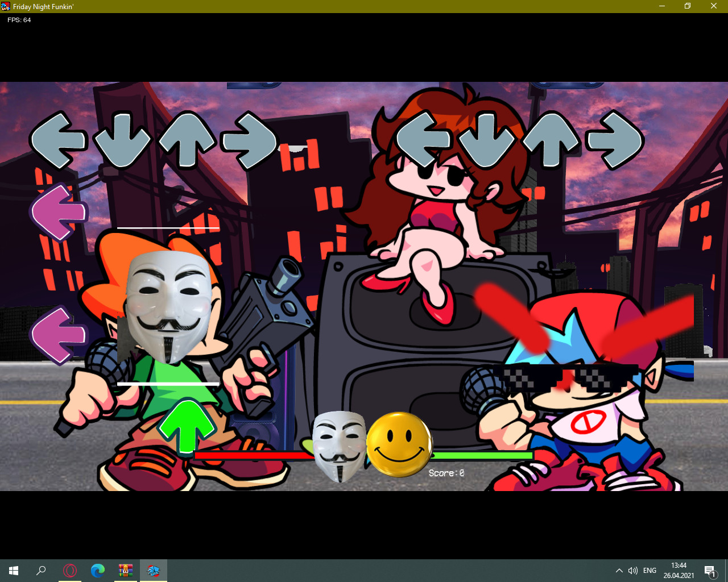Screen dimensions: 728x582
Task: Open the ENG language selector
Action: (650, 571)
